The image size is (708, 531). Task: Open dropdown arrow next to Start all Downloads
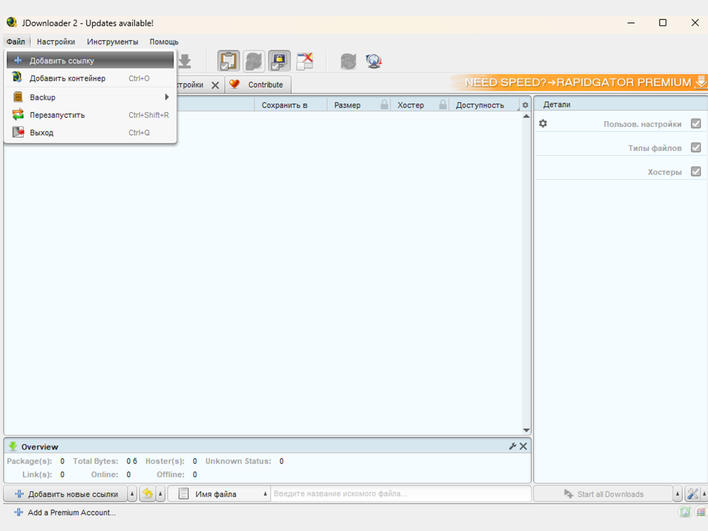(x=677, y=494)
